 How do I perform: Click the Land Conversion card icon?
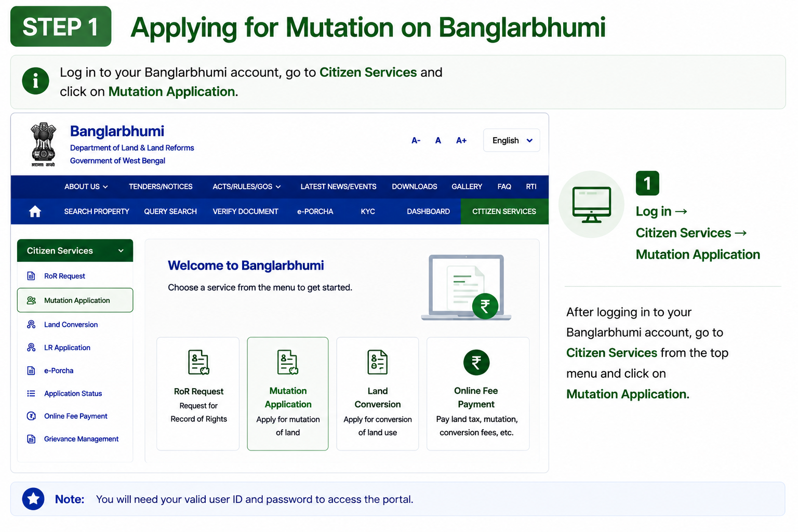[x=378, y=362]
